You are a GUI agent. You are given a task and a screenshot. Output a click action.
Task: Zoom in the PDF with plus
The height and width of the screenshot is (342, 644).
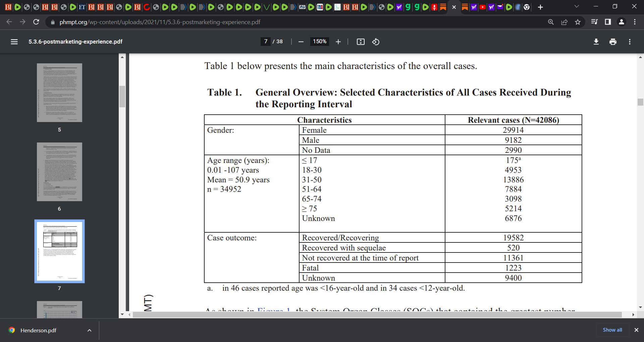(x=338, y=42)
